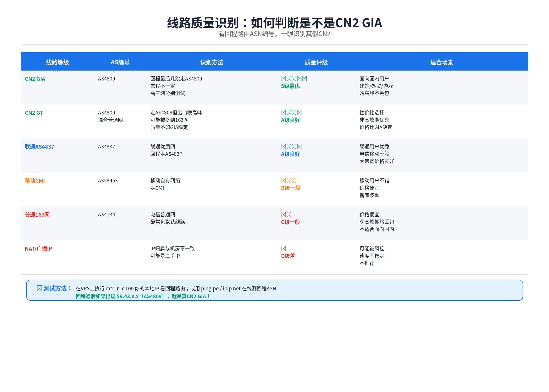Click the B级一般 rating text
Screen dimensions: 549x392
(291, 188)
